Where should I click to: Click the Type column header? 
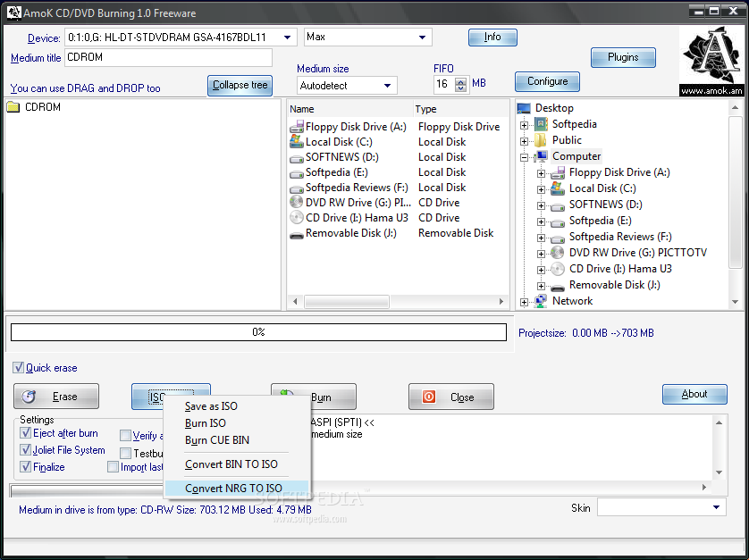[461, 109]
